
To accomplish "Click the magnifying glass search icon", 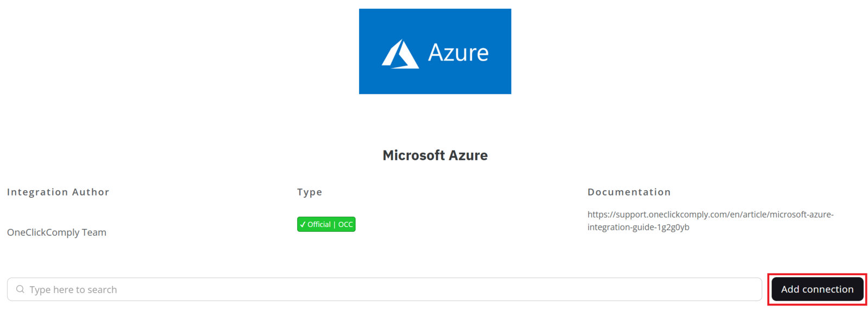I will [20, 289].
